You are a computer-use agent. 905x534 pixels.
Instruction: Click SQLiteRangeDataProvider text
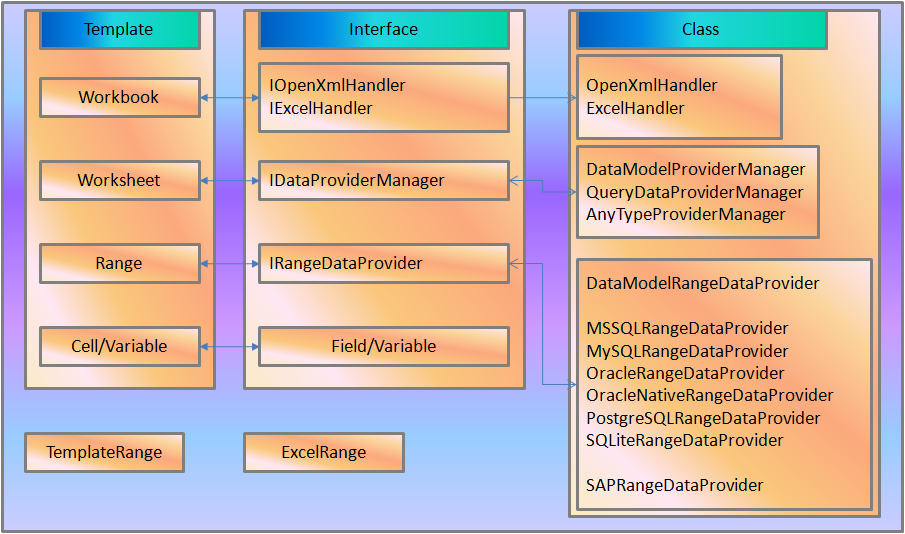(x=685, y=440)
